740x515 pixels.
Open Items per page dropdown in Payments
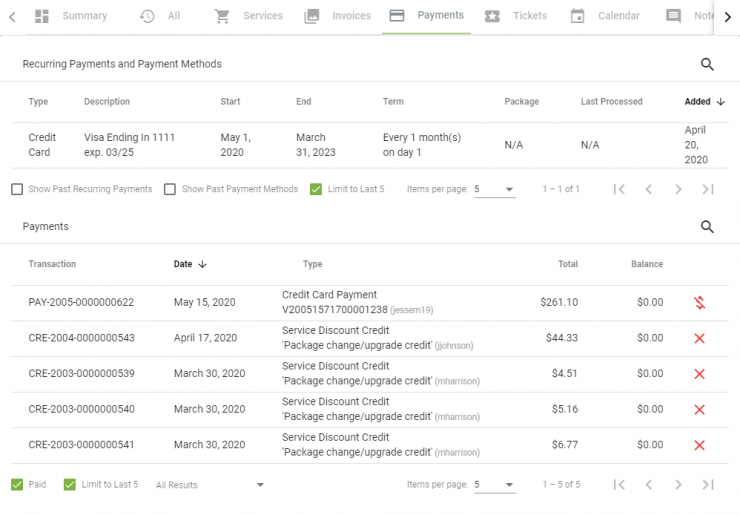[x=494, y=485]
